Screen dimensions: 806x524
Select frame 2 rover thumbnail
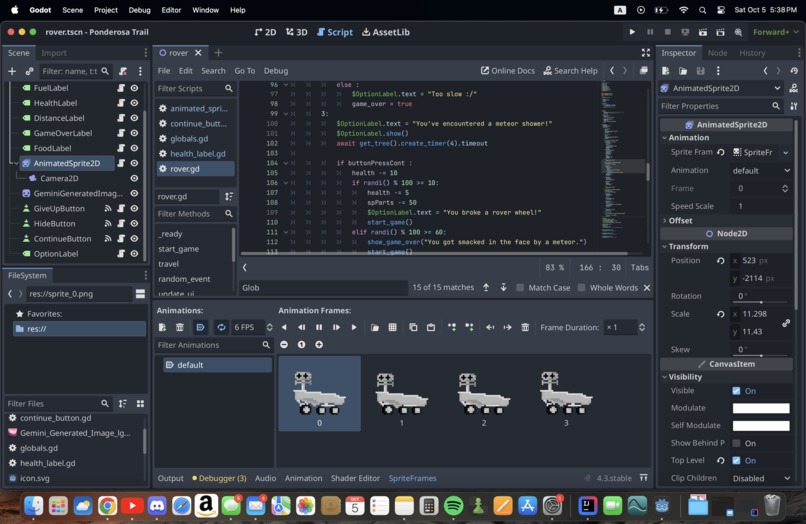(483, 395)
